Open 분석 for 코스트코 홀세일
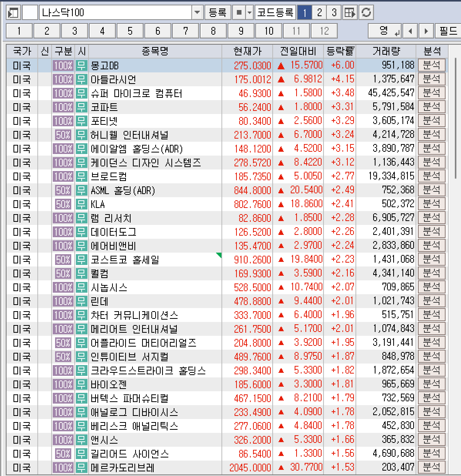 tap(431, 259)
